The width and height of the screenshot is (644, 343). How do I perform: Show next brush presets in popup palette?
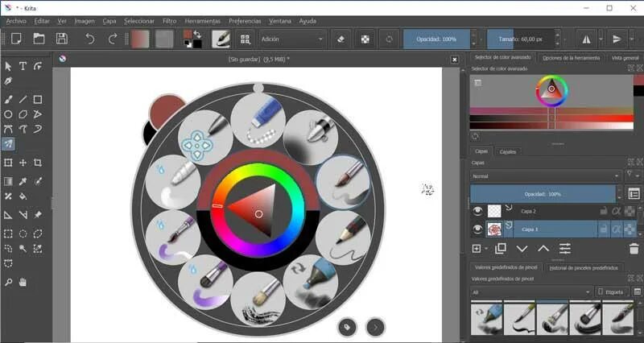(375, 328)
